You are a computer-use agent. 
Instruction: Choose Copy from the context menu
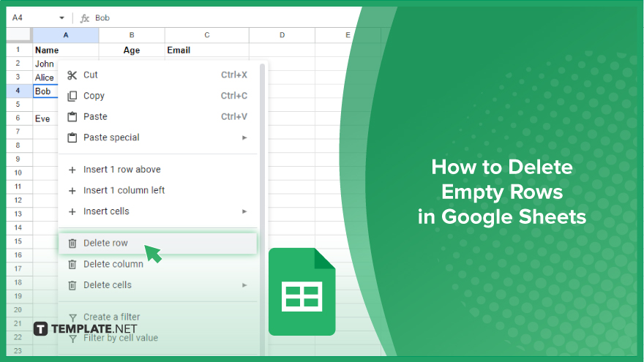[x=158, y=96]
